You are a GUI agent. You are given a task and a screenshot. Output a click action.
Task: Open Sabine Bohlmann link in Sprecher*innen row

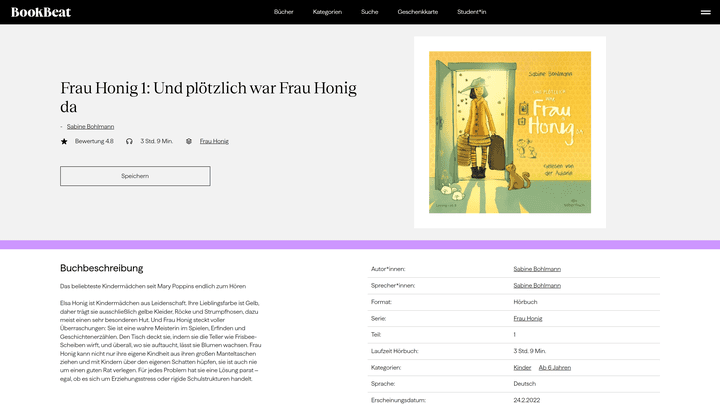tap(537, 286)
